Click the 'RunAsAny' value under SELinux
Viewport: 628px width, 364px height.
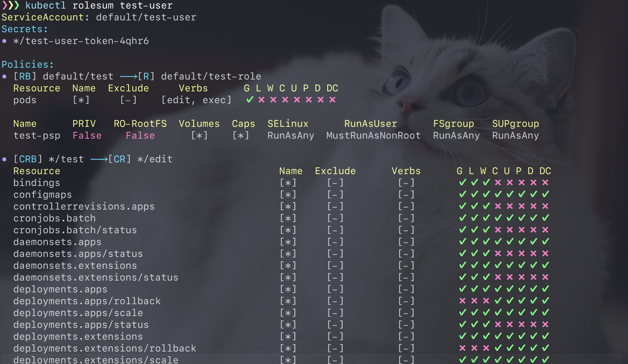291,136
